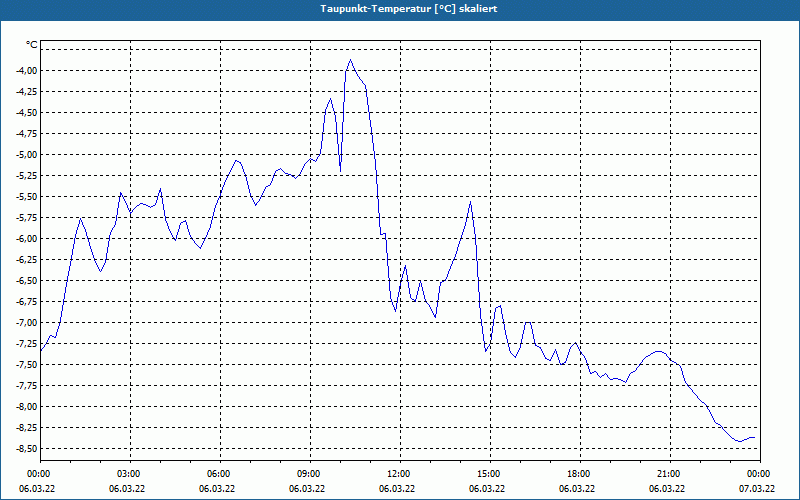
Task: Click the 09:00 time label
Action: 310,473
